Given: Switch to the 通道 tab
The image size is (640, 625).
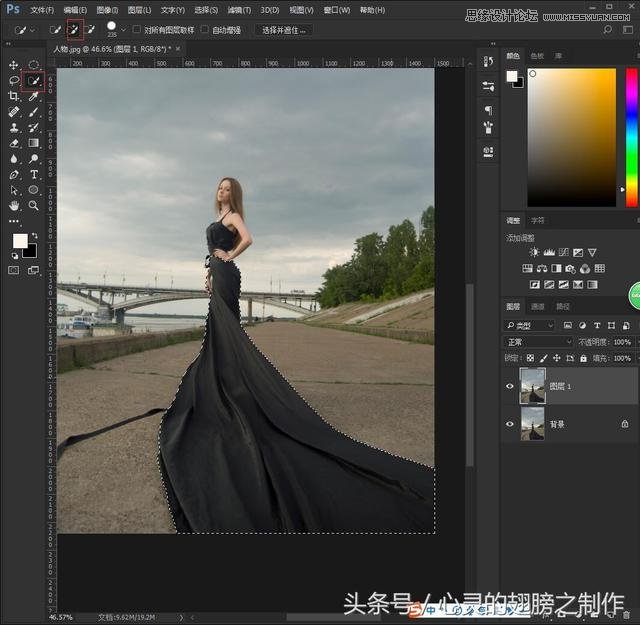Looking at the screenshot, I should [538, 307].
